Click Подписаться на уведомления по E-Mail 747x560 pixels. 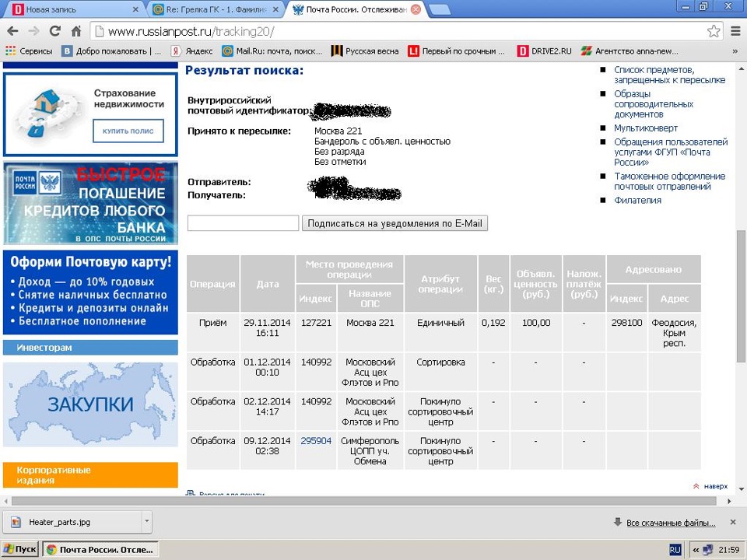coord(395,223)
